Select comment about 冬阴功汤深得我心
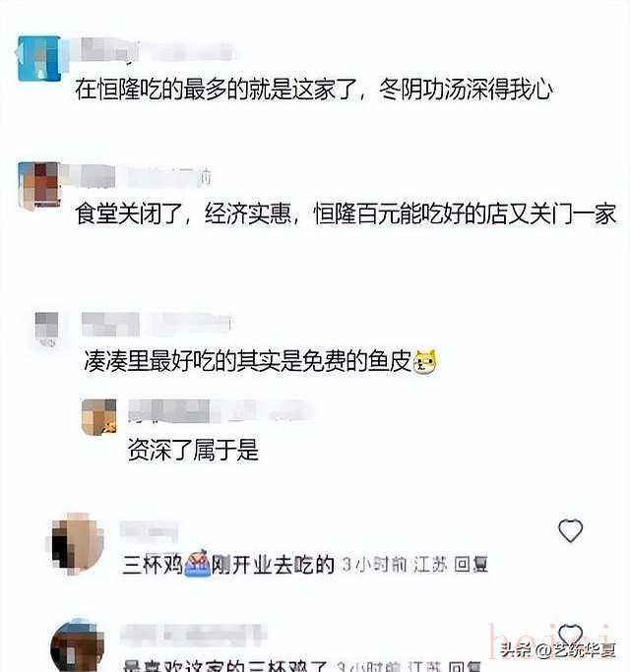The height and width of the screenshot is (672, 630). (x=314, y=90)
